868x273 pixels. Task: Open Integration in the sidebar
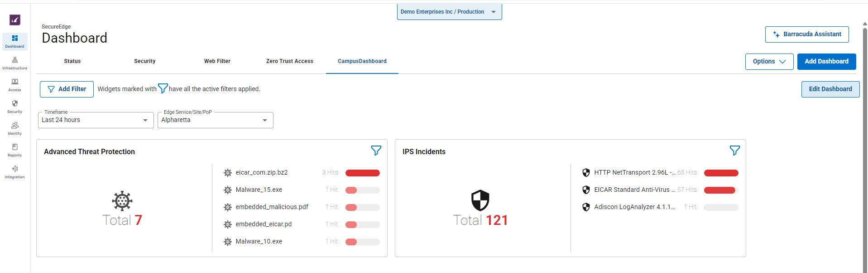pos(14,172)
